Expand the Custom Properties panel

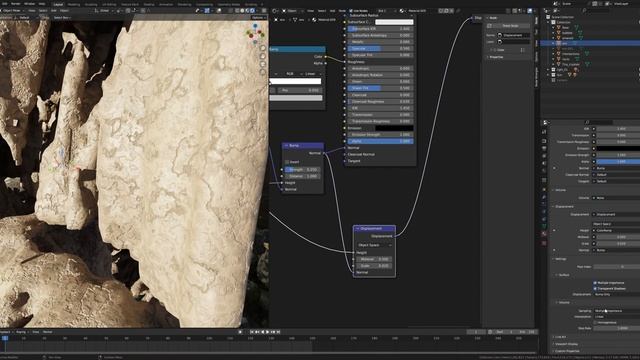click(566, 351)
